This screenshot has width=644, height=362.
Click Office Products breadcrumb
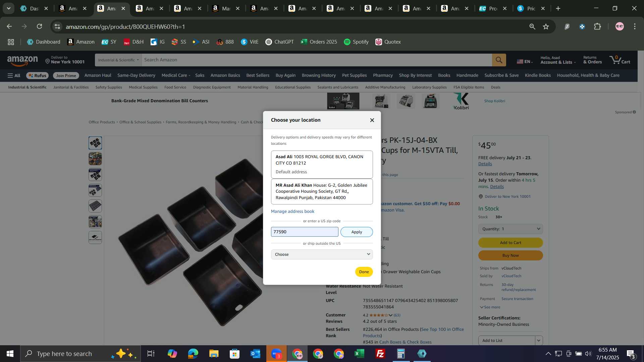click(x=102, y=122)
